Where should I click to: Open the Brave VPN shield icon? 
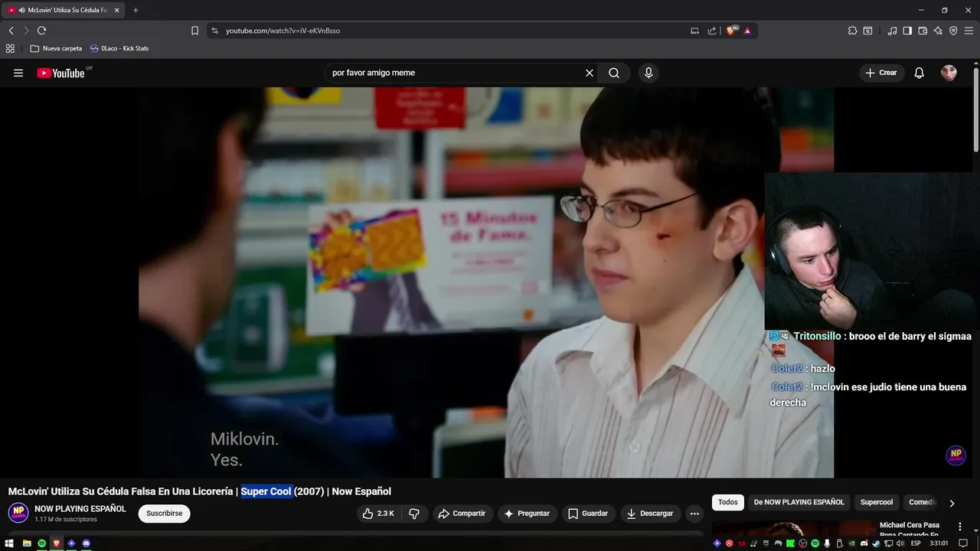(953, 31)
